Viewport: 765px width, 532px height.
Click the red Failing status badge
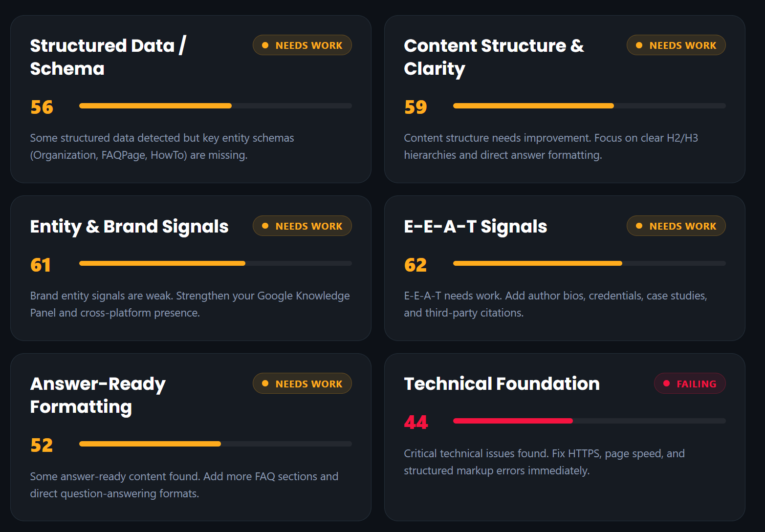point(690,383)
